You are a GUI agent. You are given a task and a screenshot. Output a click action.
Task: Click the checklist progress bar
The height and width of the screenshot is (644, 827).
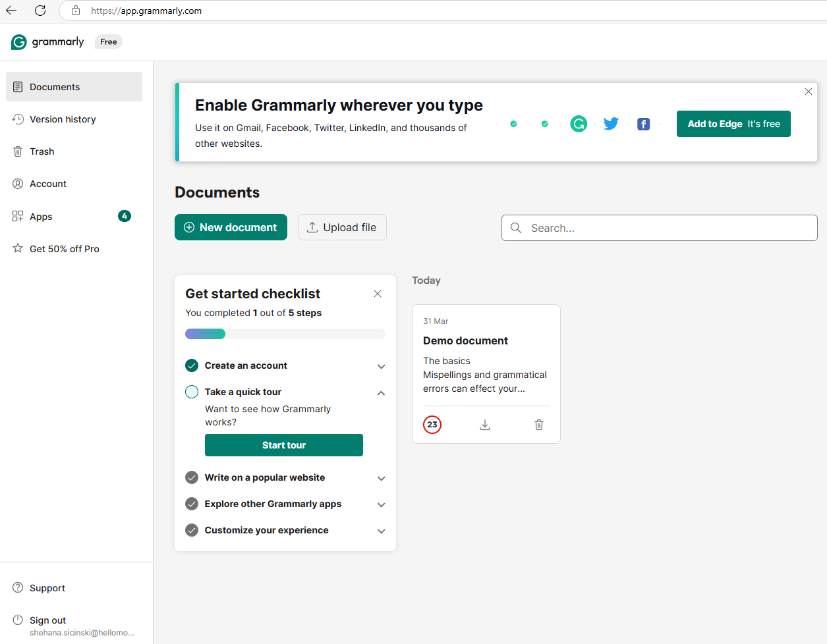pos(285,334)
